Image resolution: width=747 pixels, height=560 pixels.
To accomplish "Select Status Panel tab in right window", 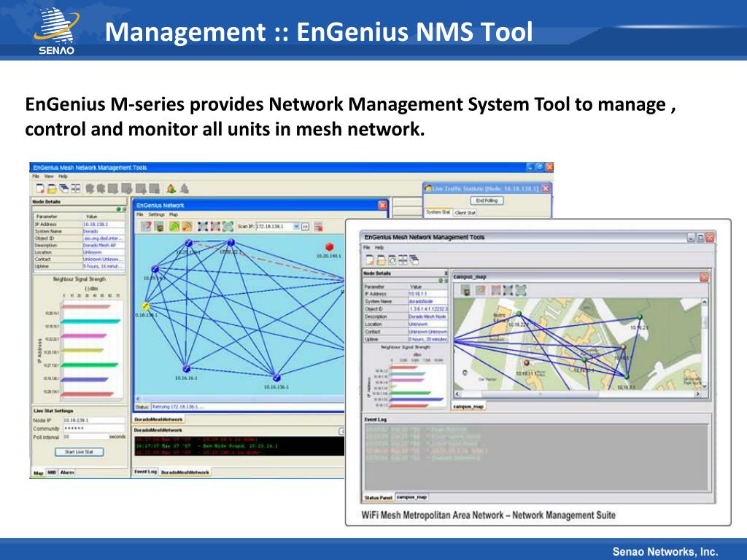I will 379,497.
